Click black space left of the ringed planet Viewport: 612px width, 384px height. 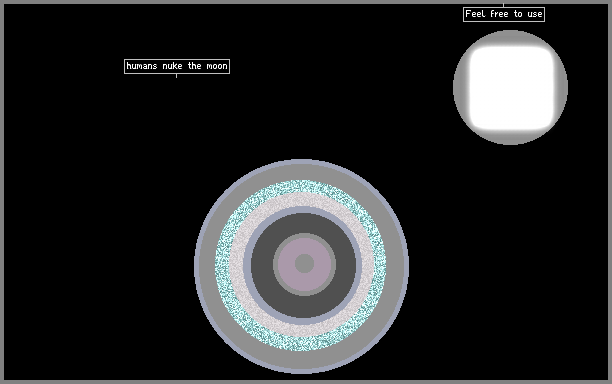(98, 265)
